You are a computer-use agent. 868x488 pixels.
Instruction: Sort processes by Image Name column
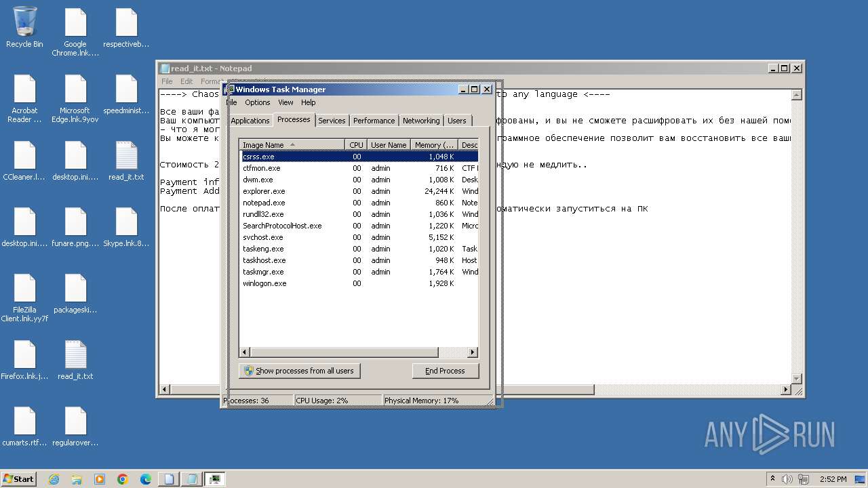pyautogui.click(x=293, y=145)
